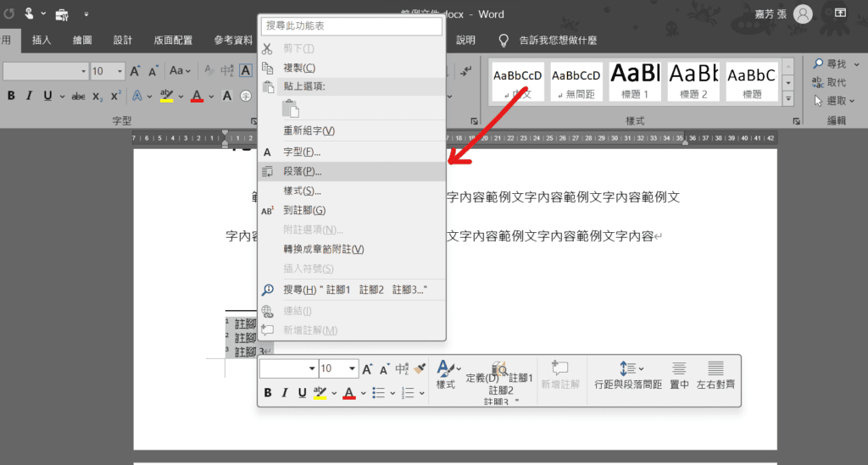The height and width of the screenshot is (465, 868).
Task: Apply yellow text highlight color in the ribbon
Action: tap(167, 96)
